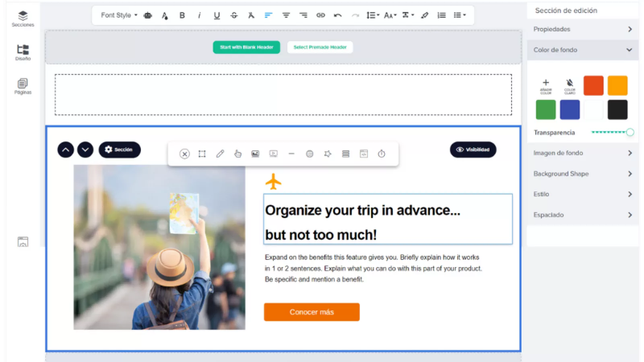Click the Select Premade Header button

[320, 47]
